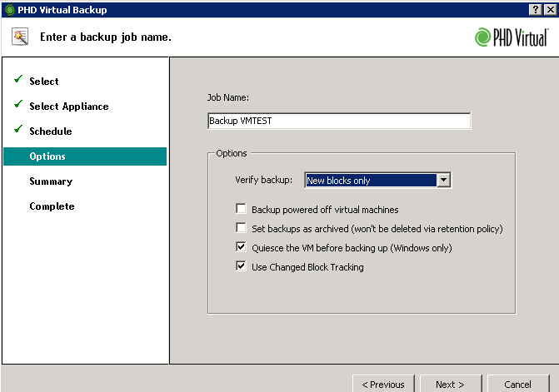The image size is (559, 392).
Task: Enable Backup powered off virtual machines
Action: pyautogui.click(x=241, y=209)
